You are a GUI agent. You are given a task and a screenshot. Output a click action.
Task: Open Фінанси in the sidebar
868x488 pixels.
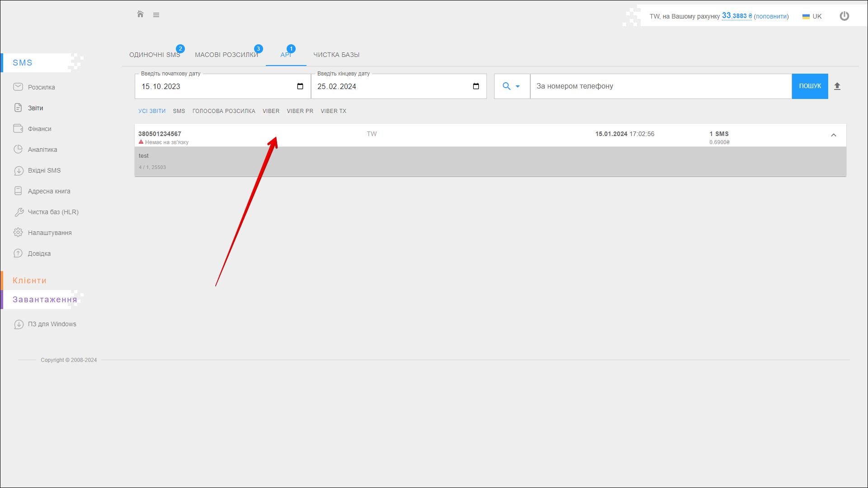tap(39, 129)
